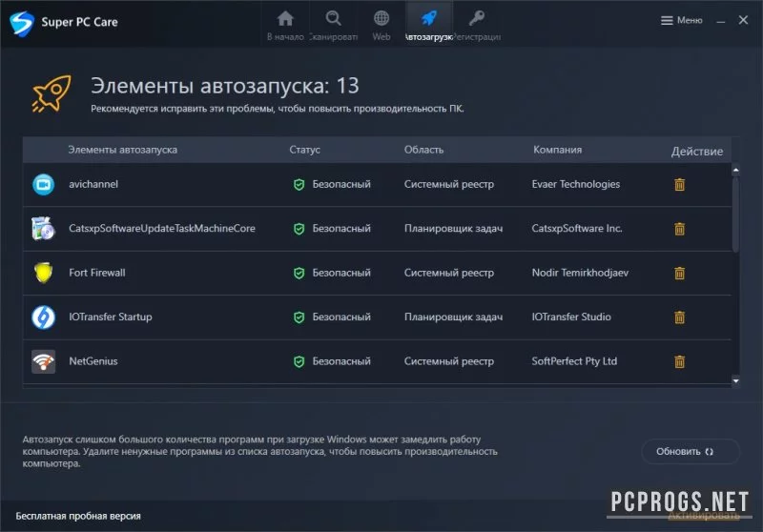The image size is (763, 532).
Task: Minimize the Super PC Care window
Action: [721, 21]
